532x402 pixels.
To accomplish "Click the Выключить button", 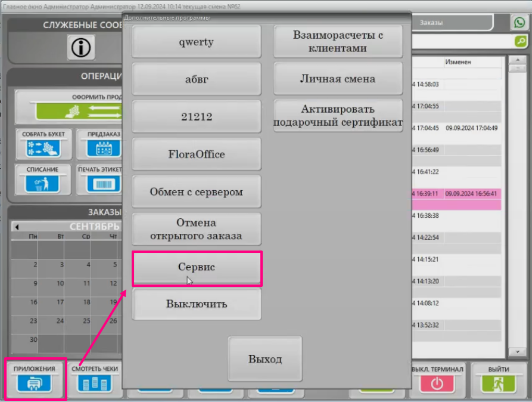I will pyautogui.click(x=197, y=304).
